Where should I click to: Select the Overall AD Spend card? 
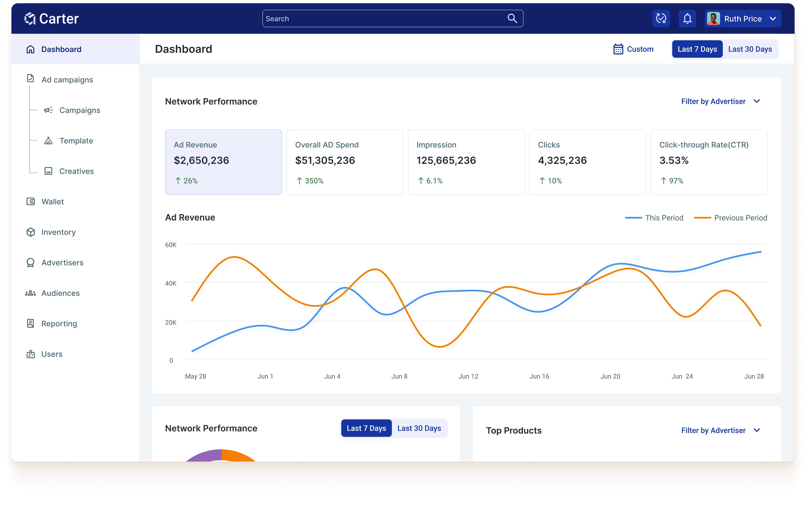(x=345, y=162)
